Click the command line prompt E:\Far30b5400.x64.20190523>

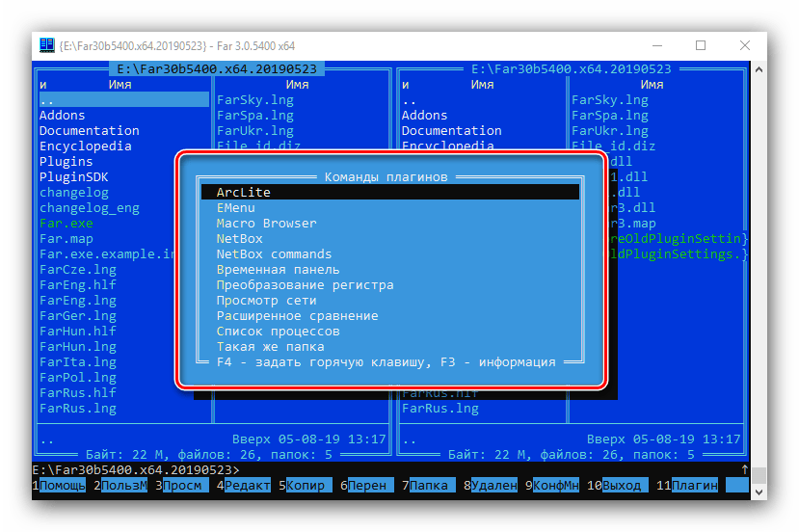tap(136, 469)
